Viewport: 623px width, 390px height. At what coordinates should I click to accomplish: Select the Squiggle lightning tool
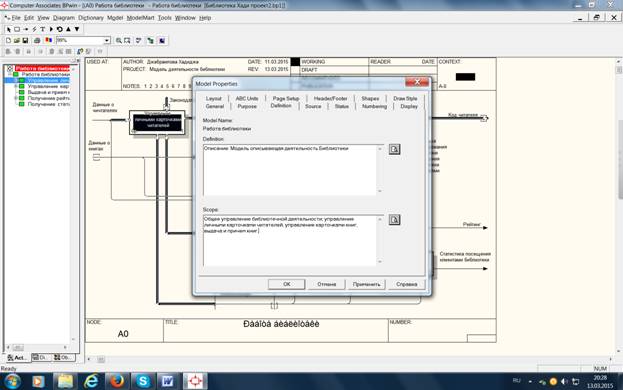[34, 29]
